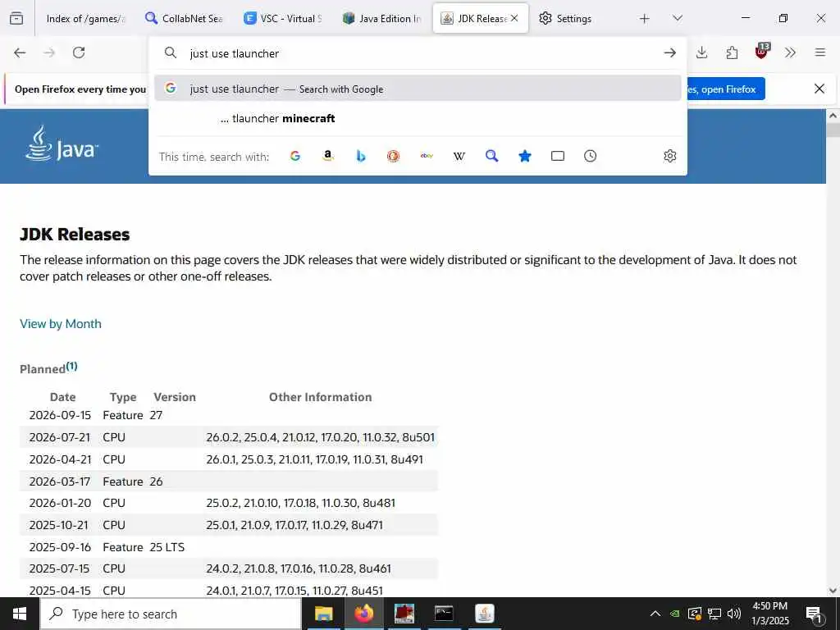Click the Planned footnote (1) link
840x630 pixels.
coord(72,366)
